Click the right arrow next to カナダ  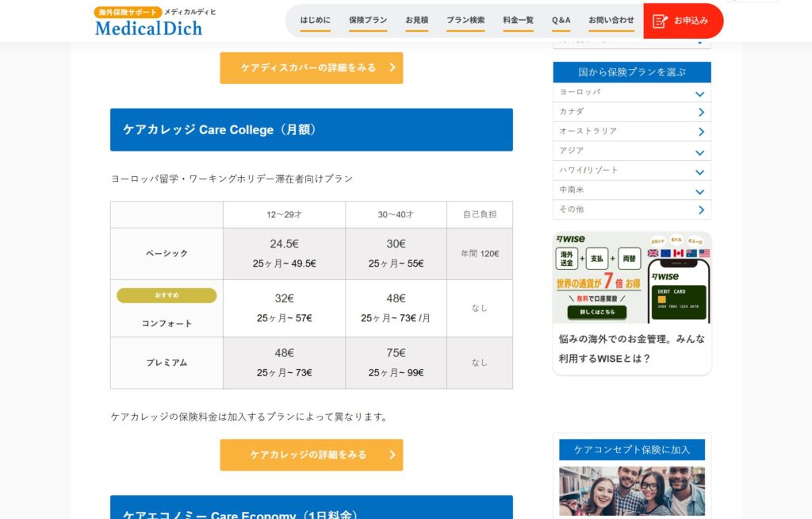pyautogui.click(x=700, y=112)
